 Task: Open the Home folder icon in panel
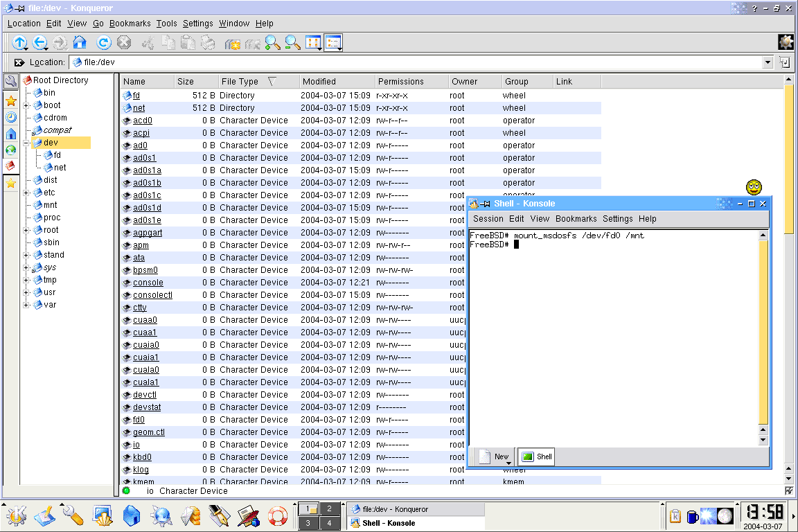click(x=132, y=515)
